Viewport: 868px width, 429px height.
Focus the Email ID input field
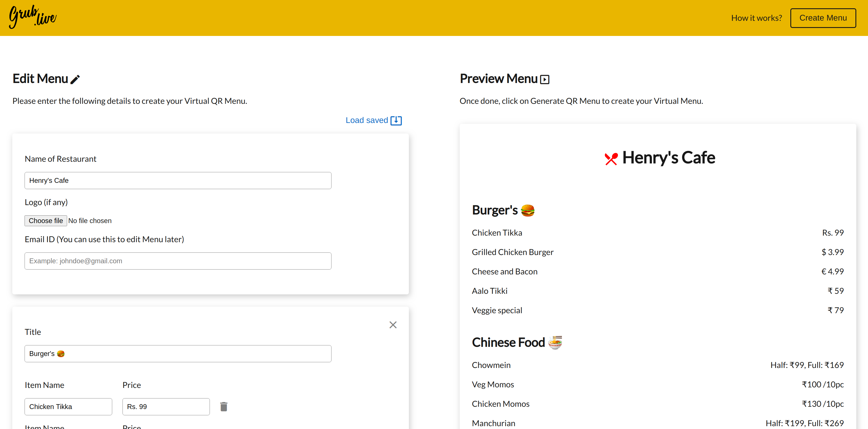click(x=178, y=261)
